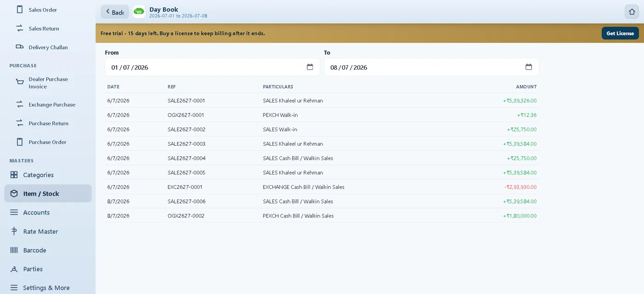Click the free trial notice text

pos(183,34)
